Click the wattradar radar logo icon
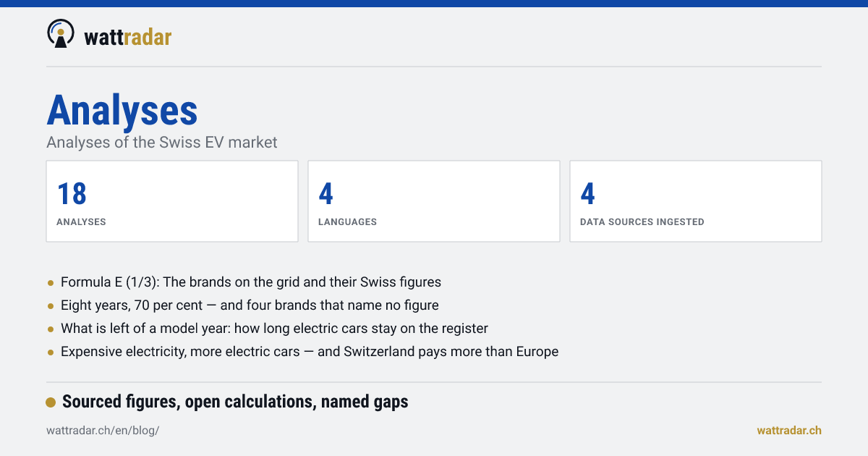The width and height of the screenshot is (868, 456). click(61, 33)
